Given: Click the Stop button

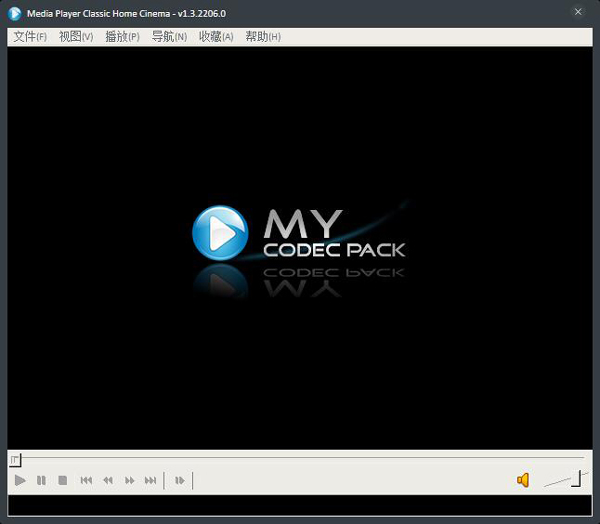Looking at the screenshot, I should point(62,480).
